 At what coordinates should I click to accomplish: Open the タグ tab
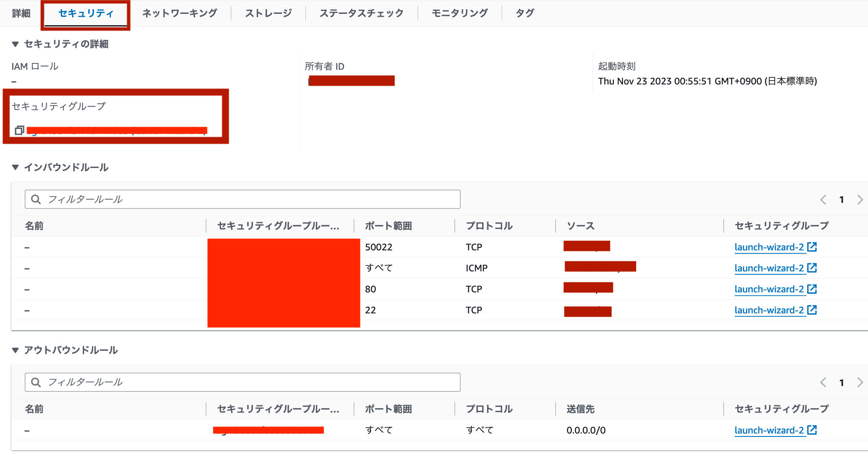(x=525, y=13)
